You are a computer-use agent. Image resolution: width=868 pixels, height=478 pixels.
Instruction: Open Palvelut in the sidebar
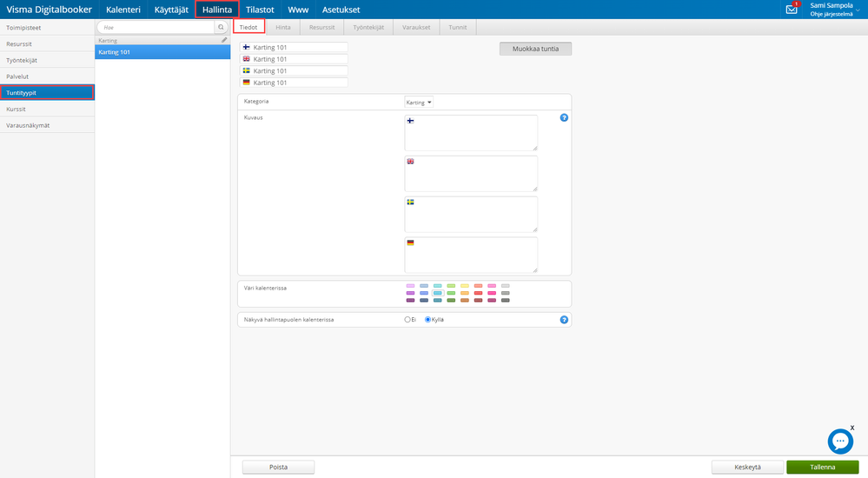point(47,76)
